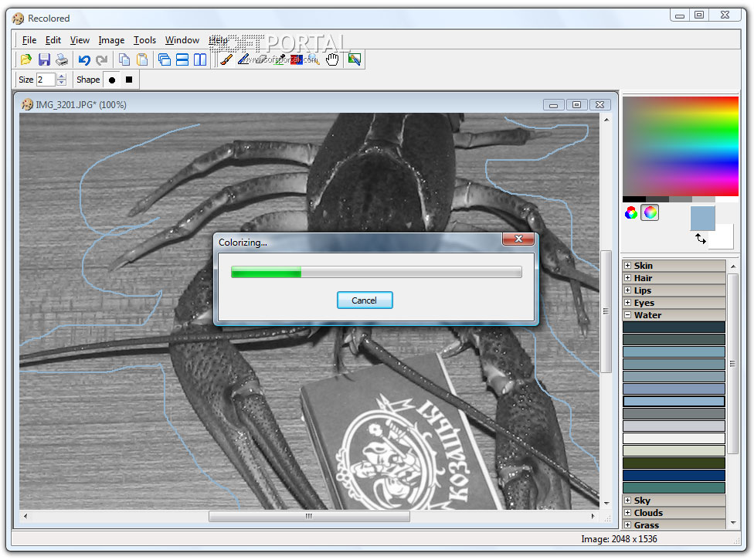Click the IMG_3201.JPG* (100%) window title
This screenshot has height=560, width=754.
tap(81, 105)
